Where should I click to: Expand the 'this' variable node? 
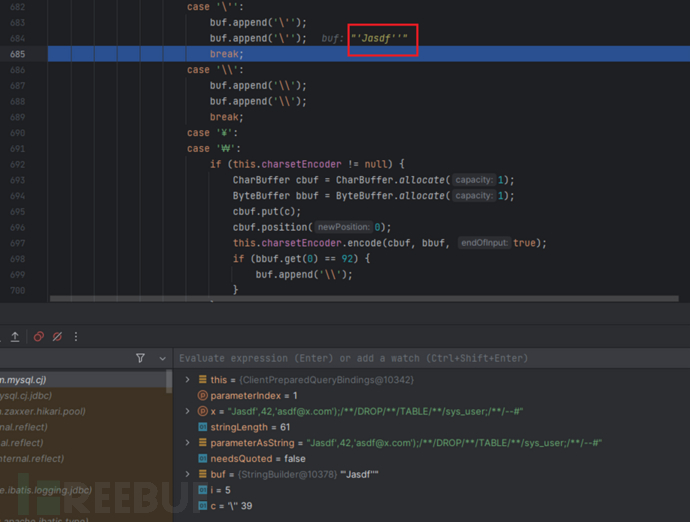pos(187,380)
